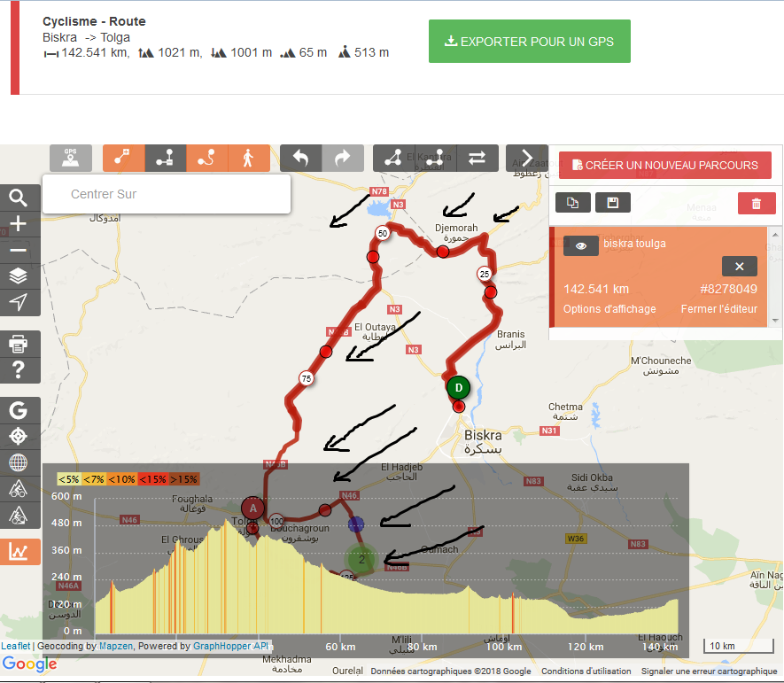This screenshot has height=683, width=784.
Task: Expand toolbar with the right chevron
Action: click(x=527, y=158)
